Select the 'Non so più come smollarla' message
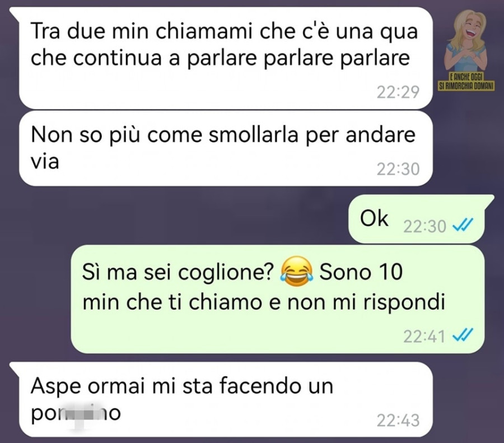504x443 pixels. [x=226, y=148]
